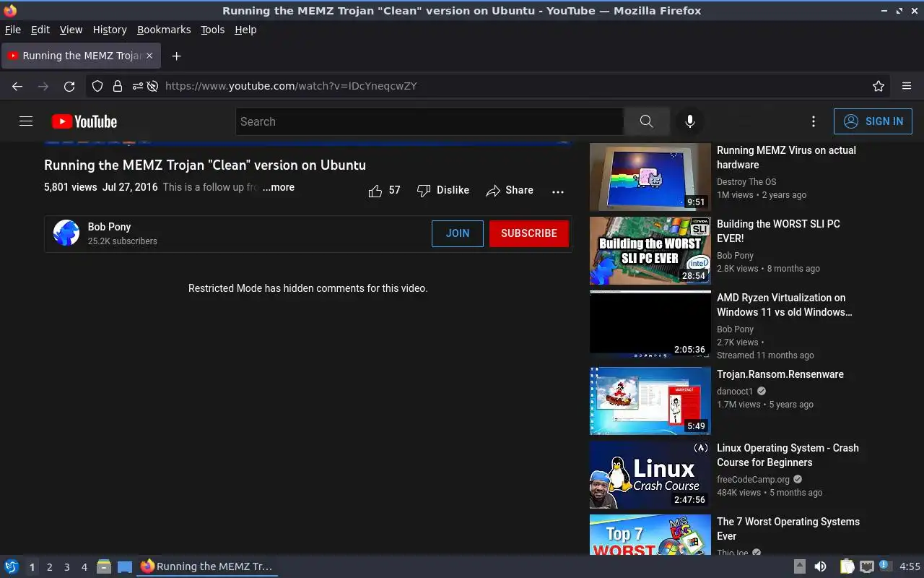Open volume control in system tray
Screen dimensions: 924x578
820,566
